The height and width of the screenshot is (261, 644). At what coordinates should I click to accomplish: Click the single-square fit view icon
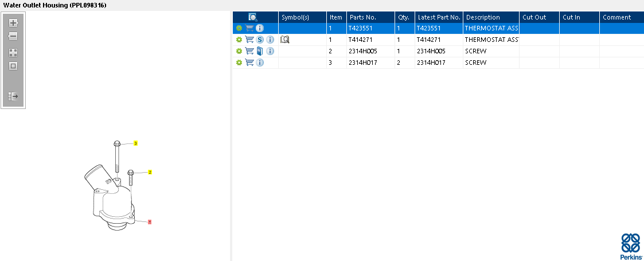click(13, 66)
